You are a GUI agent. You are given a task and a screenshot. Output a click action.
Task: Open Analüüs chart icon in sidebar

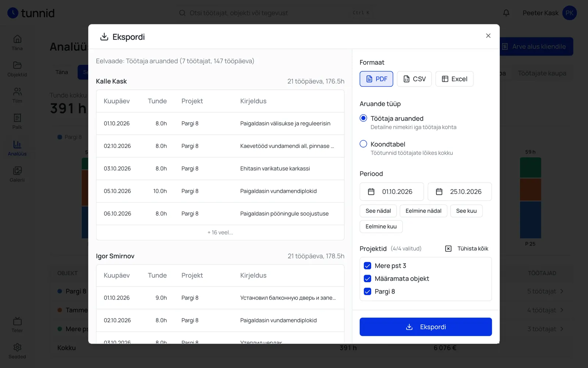click(x=17, y=144)
